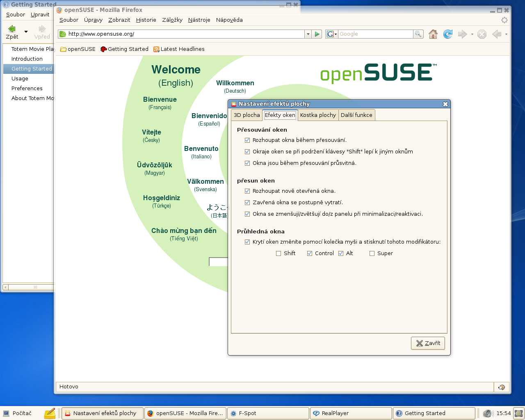Open the Počítač main menu
The image size is (525, 420).
coord(18,413)
